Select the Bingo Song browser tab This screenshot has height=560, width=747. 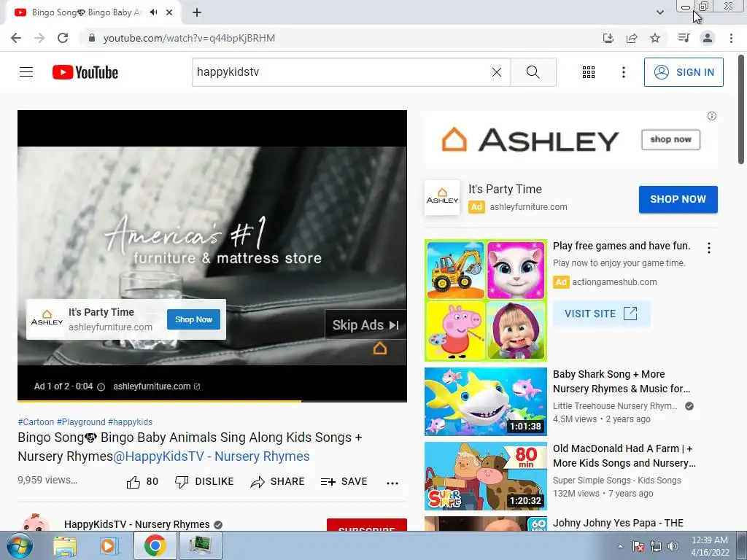[x=86, y=12]
